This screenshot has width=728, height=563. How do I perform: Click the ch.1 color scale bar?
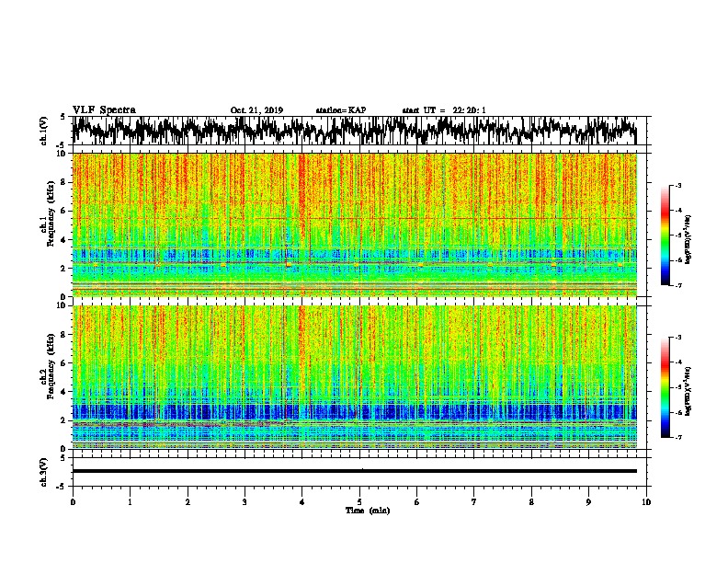[x=665, y=236]
